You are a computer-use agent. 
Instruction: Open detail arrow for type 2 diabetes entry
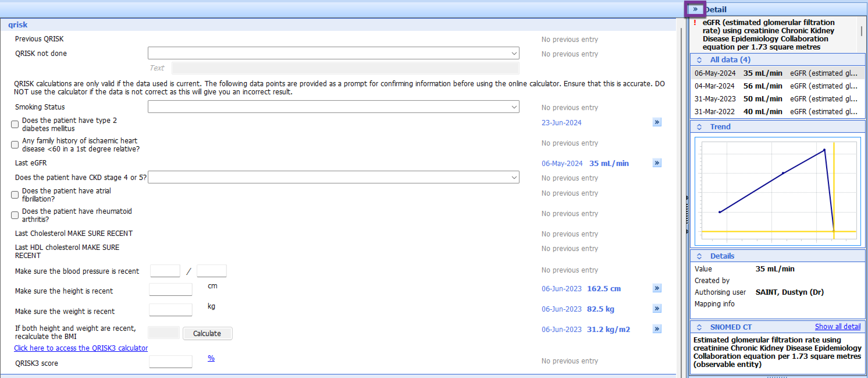tap(657, 122)
